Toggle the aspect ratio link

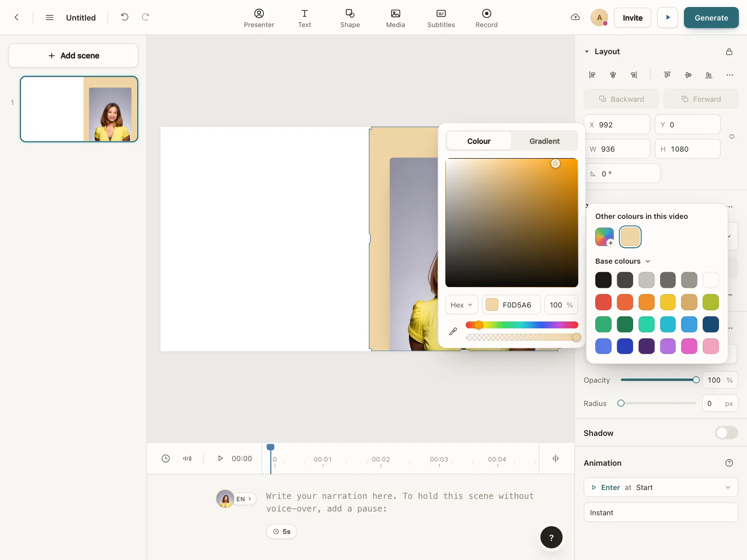pyautogui.click(x=732, y=137)
